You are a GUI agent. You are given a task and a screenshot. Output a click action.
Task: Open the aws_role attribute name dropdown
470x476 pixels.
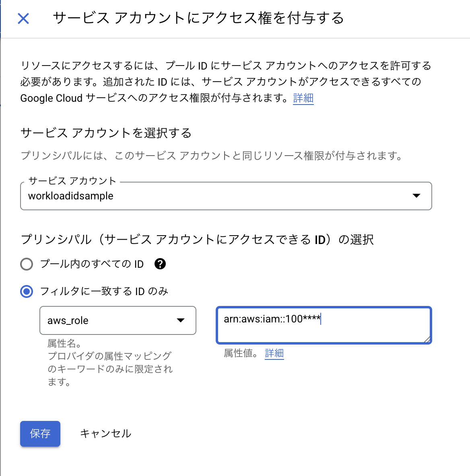(117, 320)
